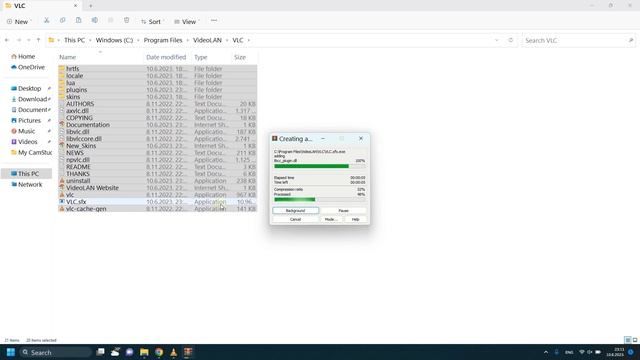Screen dimensions: 640x360
Task: Select the VLC.sfx file
Action: [158, 202]
